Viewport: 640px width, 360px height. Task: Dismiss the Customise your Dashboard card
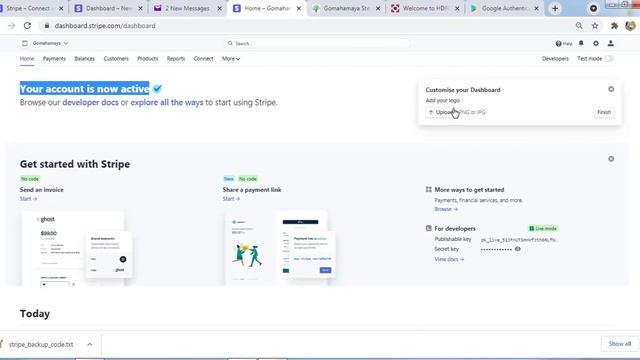(x=611, y=89)
